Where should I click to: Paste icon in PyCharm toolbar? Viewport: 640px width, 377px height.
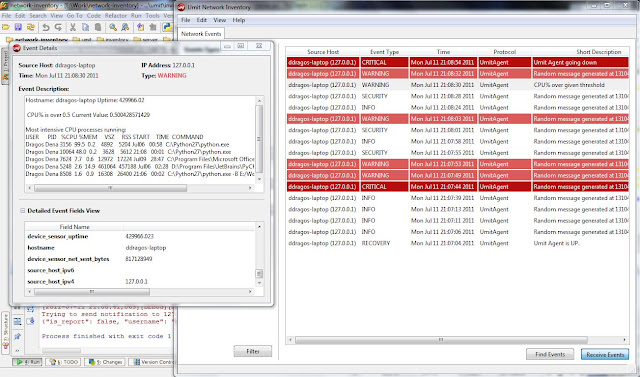click(x=98, y=27)
